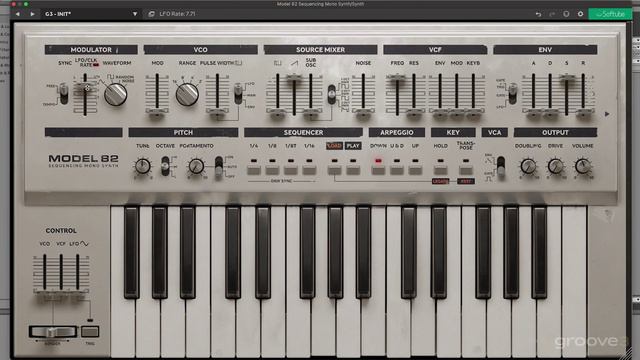Click the redo arrow in plugin header
Viewport: 640px width, 360px height.
[552, 14]
